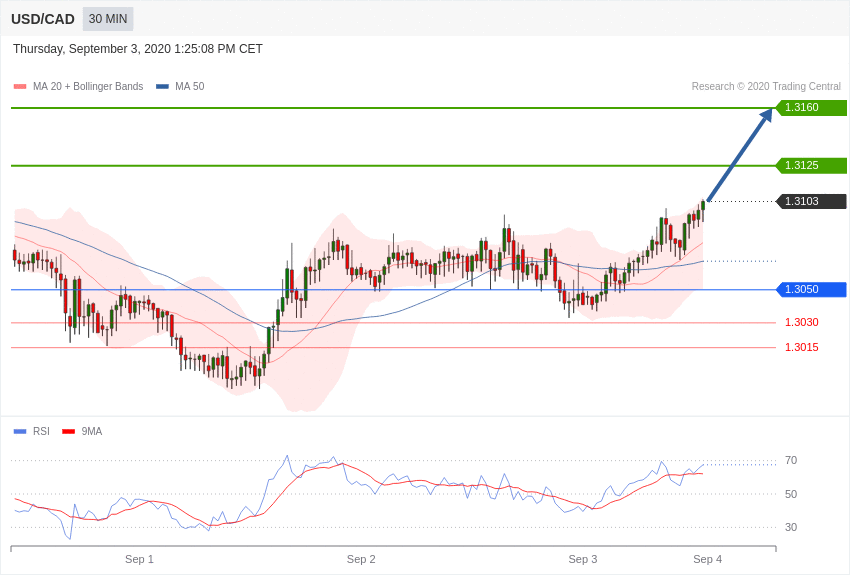This screenshot has height=576, width=850.
Task: Click the RSI 70 axis label
Action: [x=791, y=461]
